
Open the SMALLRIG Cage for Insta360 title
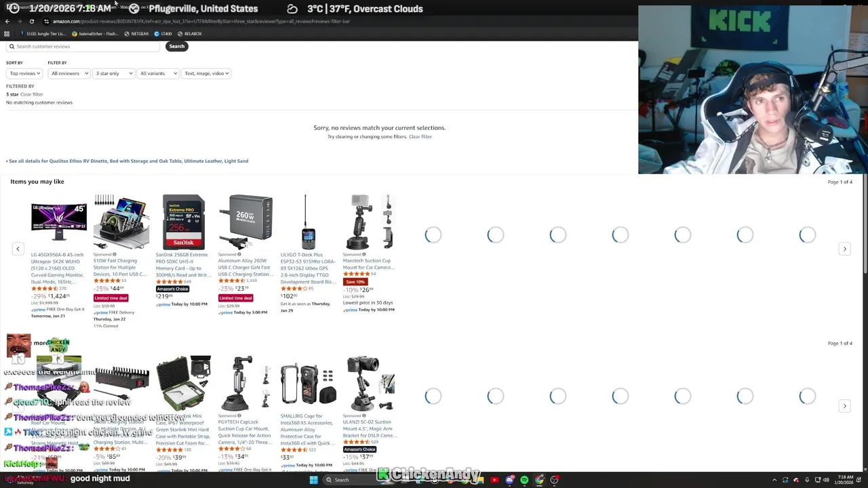tap(308, 428)
